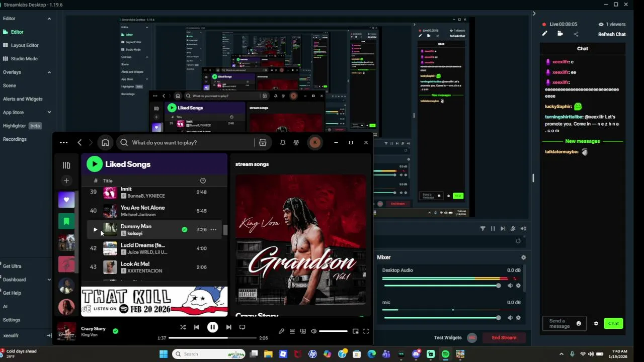
Task: Play Liked Songs with green play button
Action: pos(95,164)
